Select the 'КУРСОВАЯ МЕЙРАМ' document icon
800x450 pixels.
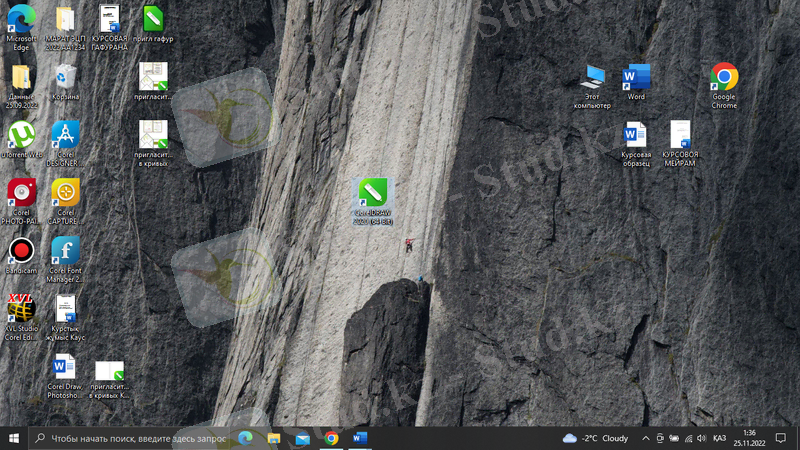680,135
